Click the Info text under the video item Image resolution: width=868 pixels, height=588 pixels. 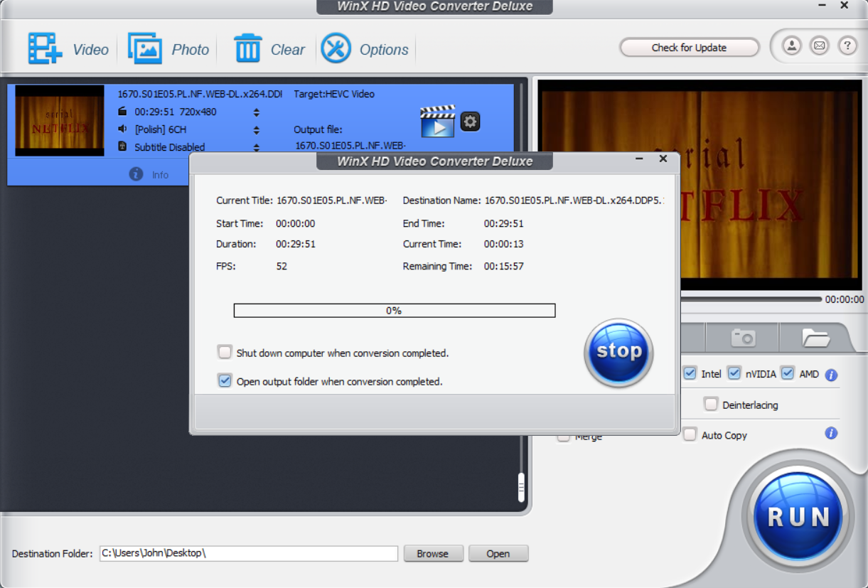pos(160,175)
